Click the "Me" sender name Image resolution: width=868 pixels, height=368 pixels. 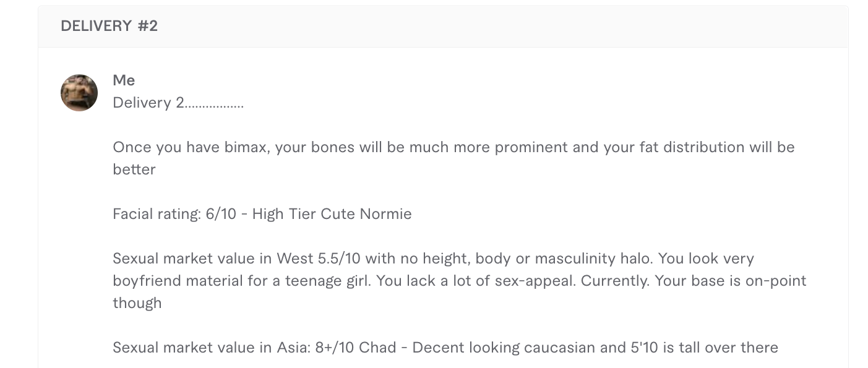(x=124, y=80)
